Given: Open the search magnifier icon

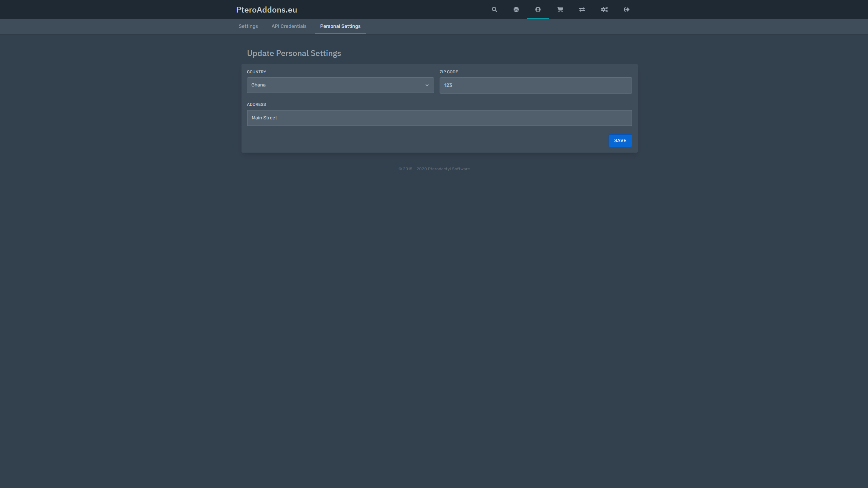Looking at the screenshot, I should 494,9.
